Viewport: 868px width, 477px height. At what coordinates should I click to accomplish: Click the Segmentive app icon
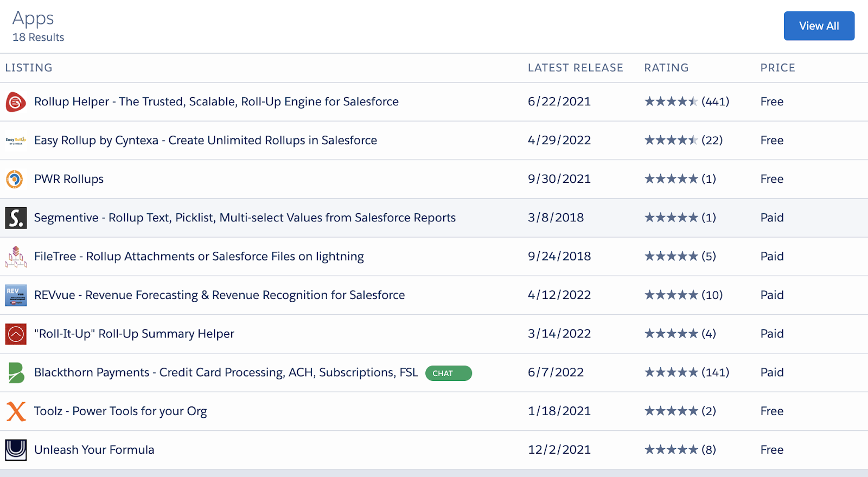click(16, 218)
